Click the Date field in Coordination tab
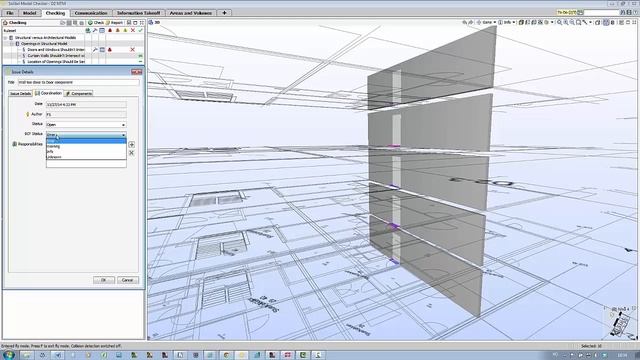Screen dimensions: 640x360 click(x=86, y=104)
